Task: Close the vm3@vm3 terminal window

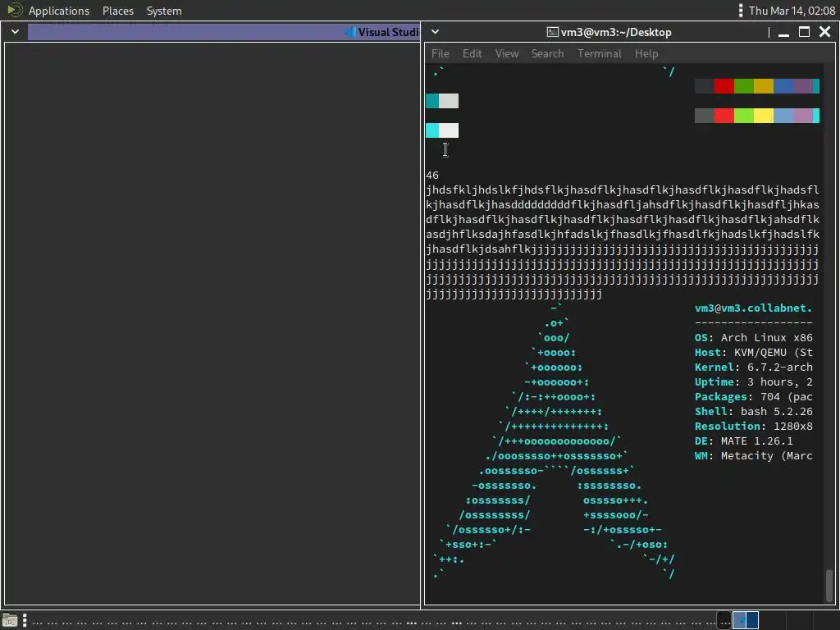Action: click(x=825, y=32)
